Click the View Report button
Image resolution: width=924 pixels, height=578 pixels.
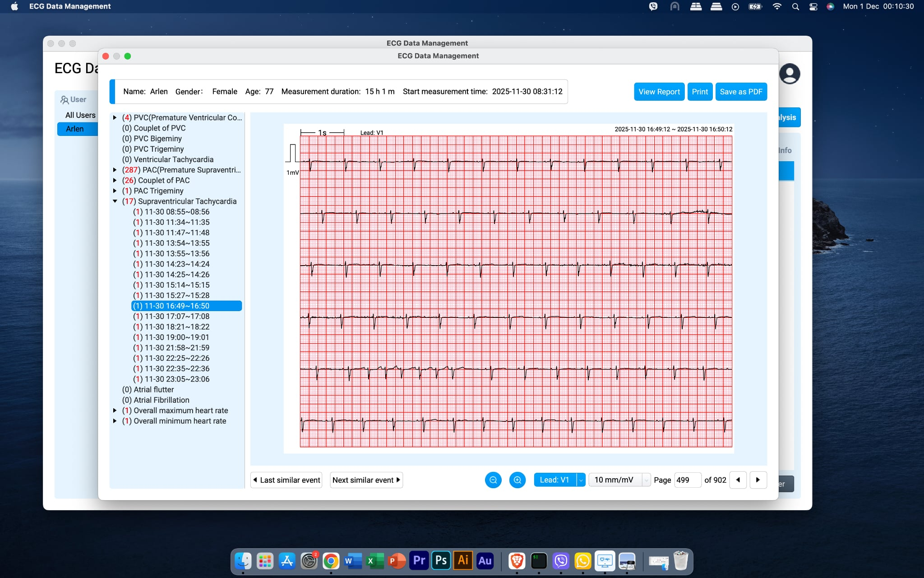[659, 92]
